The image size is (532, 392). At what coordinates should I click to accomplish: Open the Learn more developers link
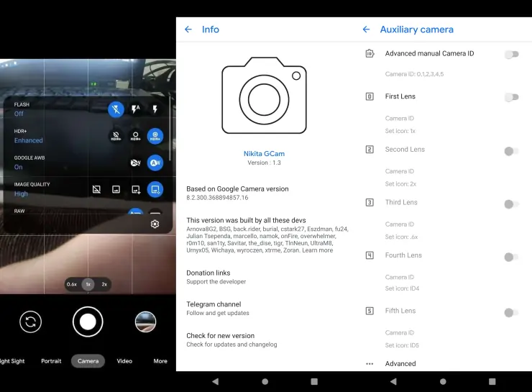(x=318, y=250)
